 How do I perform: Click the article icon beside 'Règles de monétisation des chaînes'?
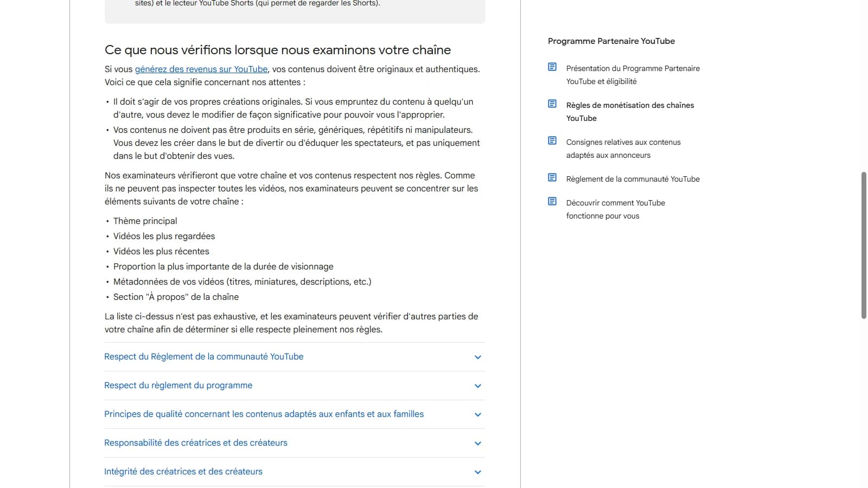[552, 104]
